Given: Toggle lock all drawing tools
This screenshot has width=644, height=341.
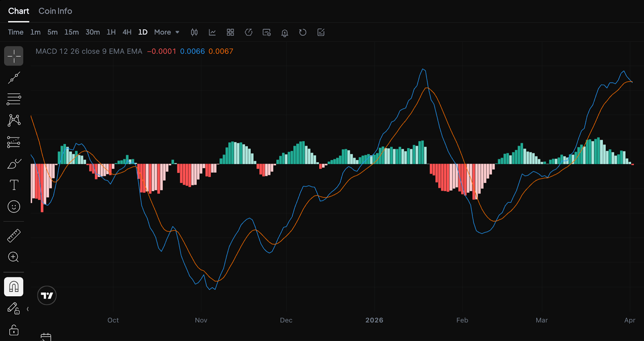Looking at the screenshot, I should tap(14, 330).
